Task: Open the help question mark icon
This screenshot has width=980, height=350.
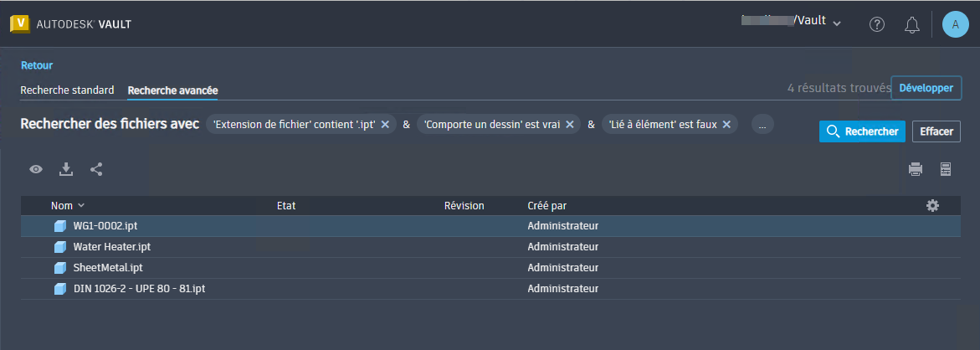Action: pyautogui.click(x=877, y=24)
